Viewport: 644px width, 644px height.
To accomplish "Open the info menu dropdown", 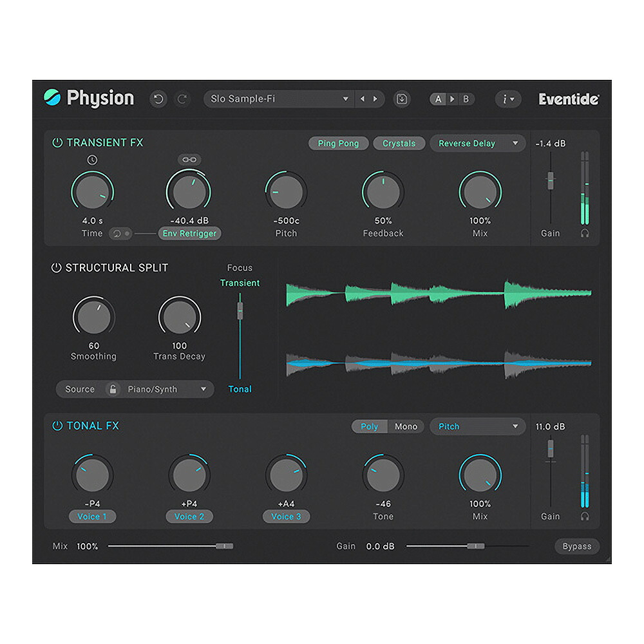I will click(508, 99).
